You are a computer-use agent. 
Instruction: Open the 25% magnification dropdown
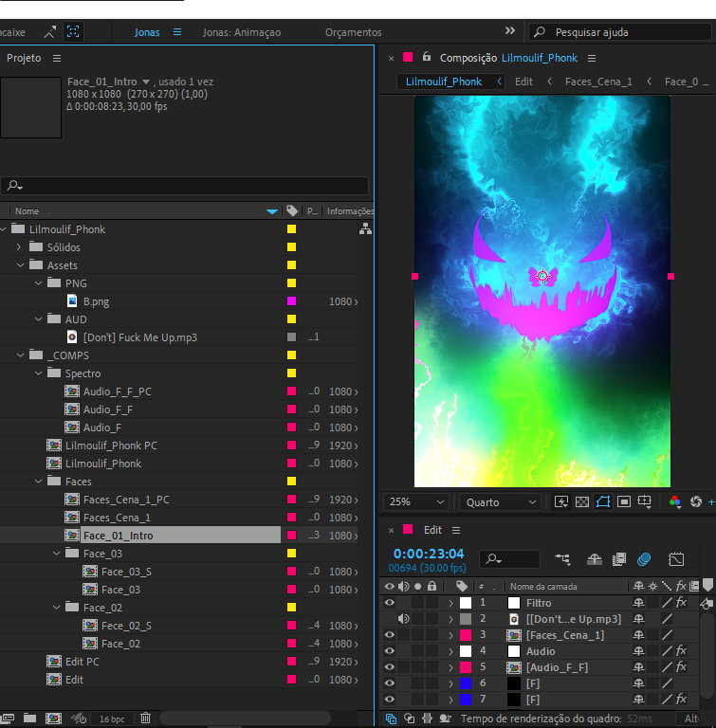[415, 501]
